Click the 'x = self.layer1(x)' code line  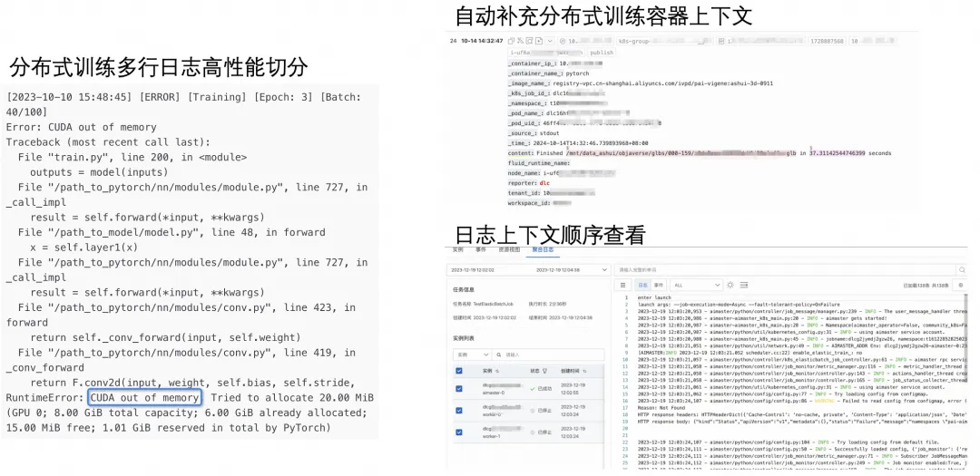[83, 247]
